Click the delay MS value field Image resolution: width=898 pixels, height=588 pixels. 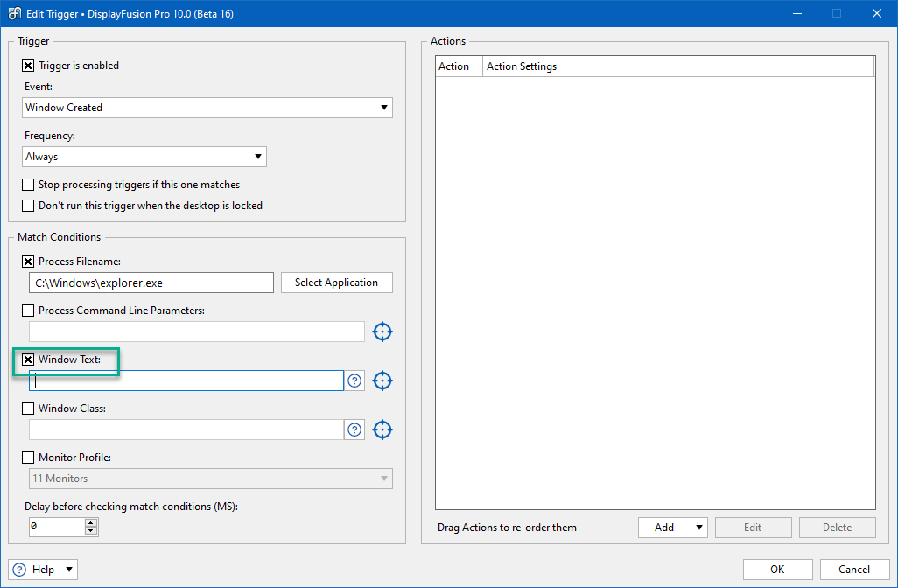[x=57, y=527]
